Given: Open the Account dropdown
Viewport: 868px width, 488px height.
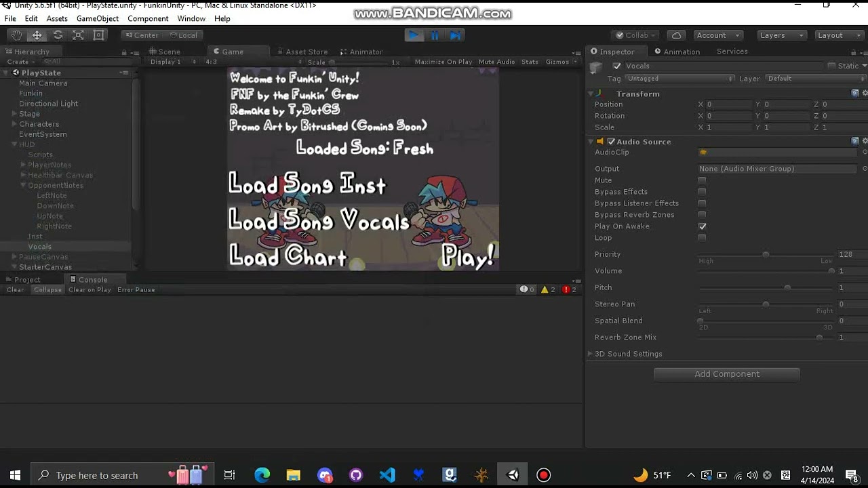Looking at the screenshot, I should point(717,35).
